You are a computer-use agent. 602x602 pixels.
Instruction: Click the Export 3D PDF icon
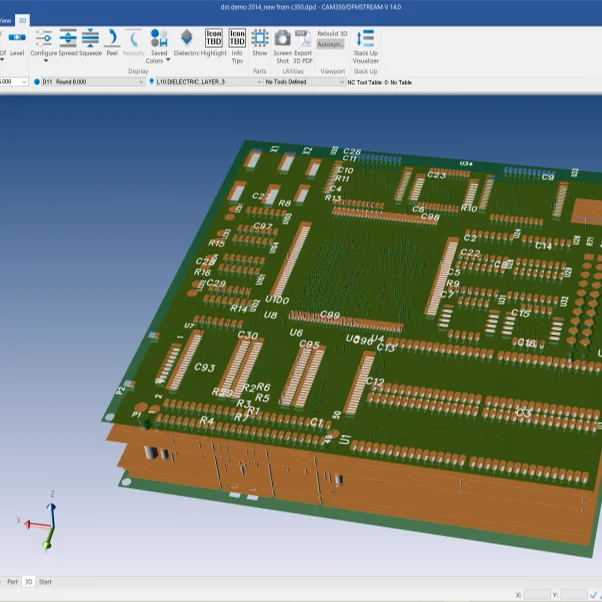coord(303,38)
